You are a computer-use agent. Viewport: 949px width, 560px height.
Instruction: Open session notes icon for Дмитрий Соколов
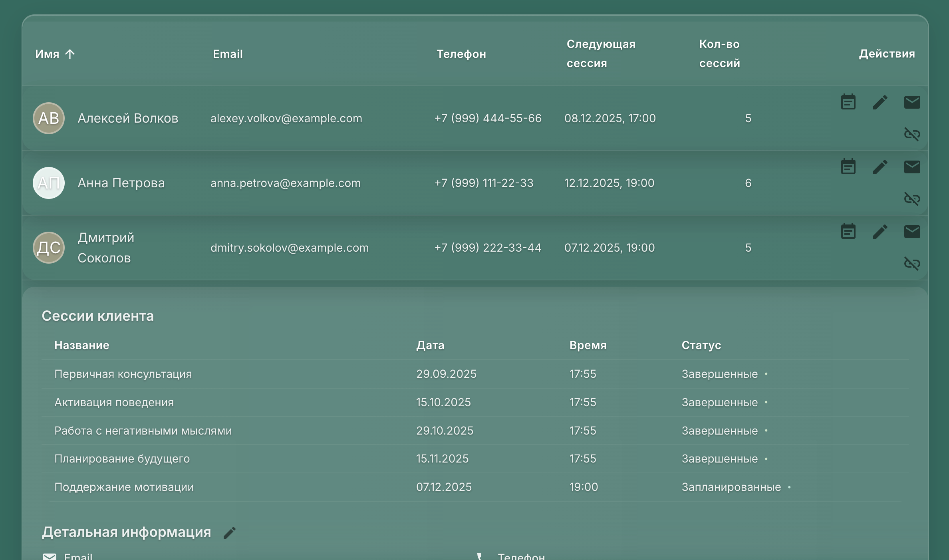coord(848,232)
